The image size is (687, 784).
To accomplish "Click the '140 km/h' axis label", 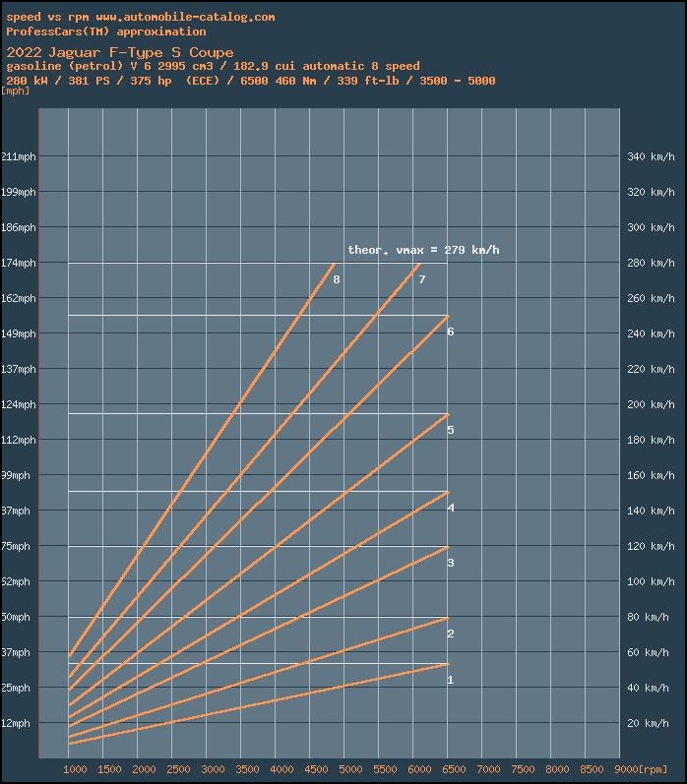I will pos(651,511).
